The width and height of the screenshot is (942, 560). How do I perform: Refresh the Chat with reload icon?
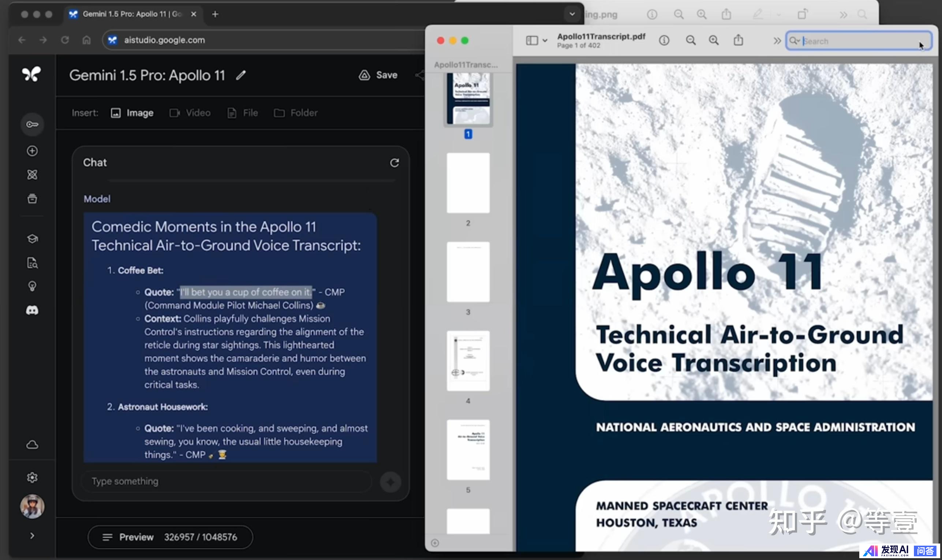pyautogui.click(x=394, y=163)
